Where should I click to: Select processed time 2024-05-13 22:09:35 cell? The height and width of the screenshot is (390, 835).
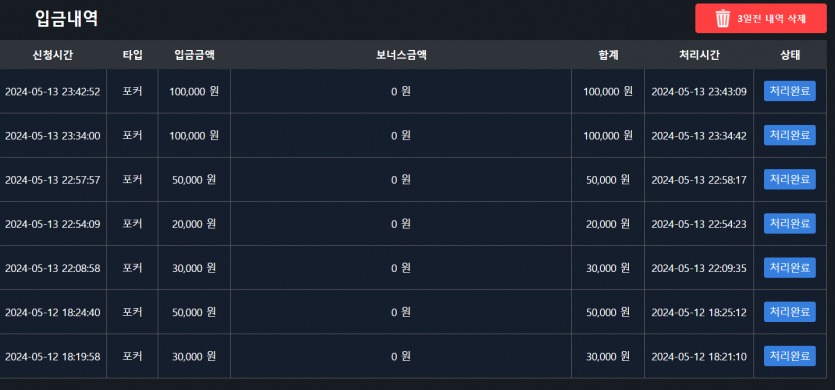coord(699,268)
